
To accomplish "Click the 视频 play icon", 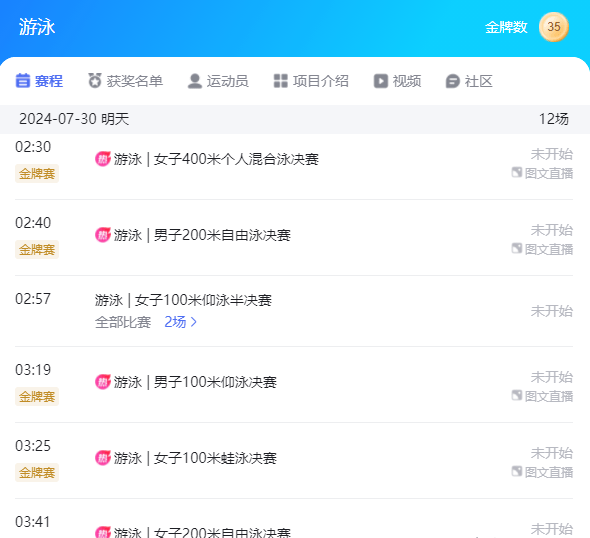I will coord(381,81).
